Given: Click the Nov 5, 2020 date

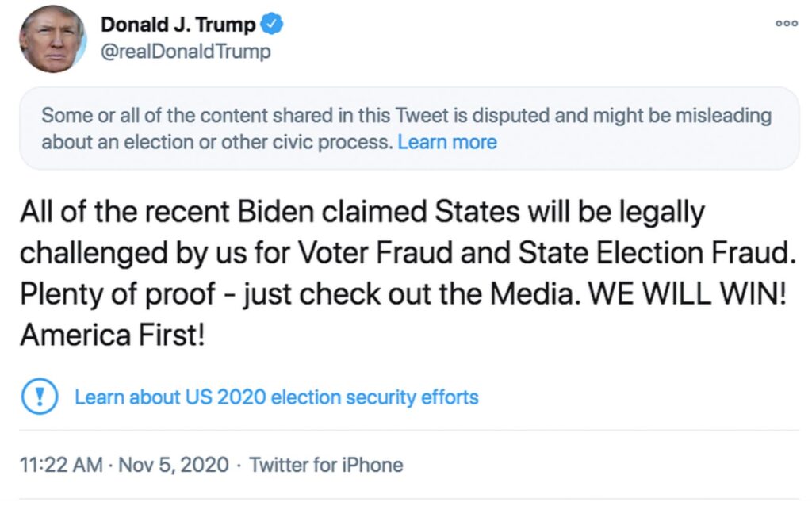Looking at the screenshot, I should pos(174,465).
